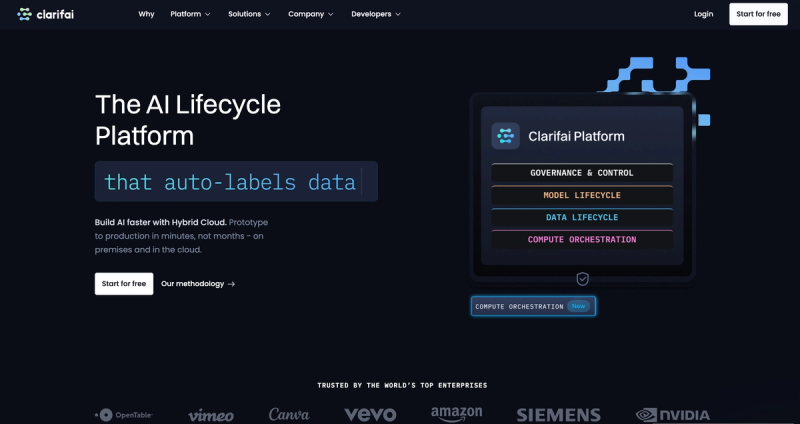Click 'Build AI faster with Hybrid Cloud.' text
800x424 pixels.
[x=161, y=222]
